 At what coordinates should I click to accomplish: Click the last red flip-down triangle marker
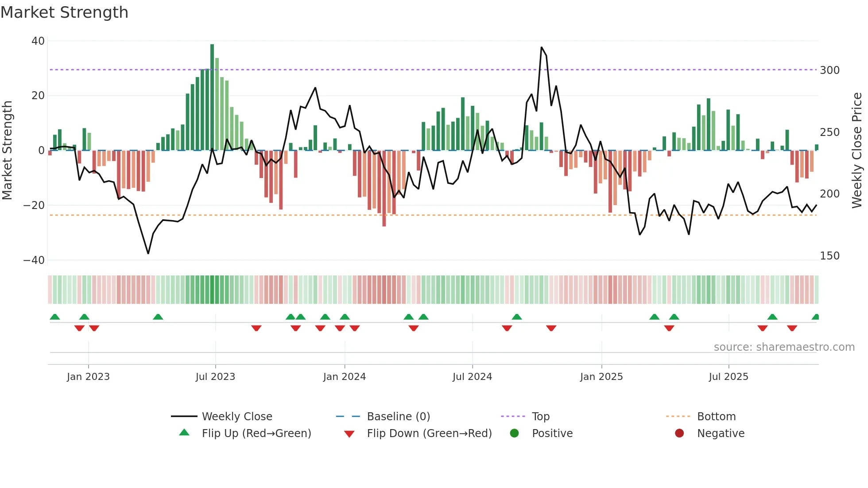(792, 328)
